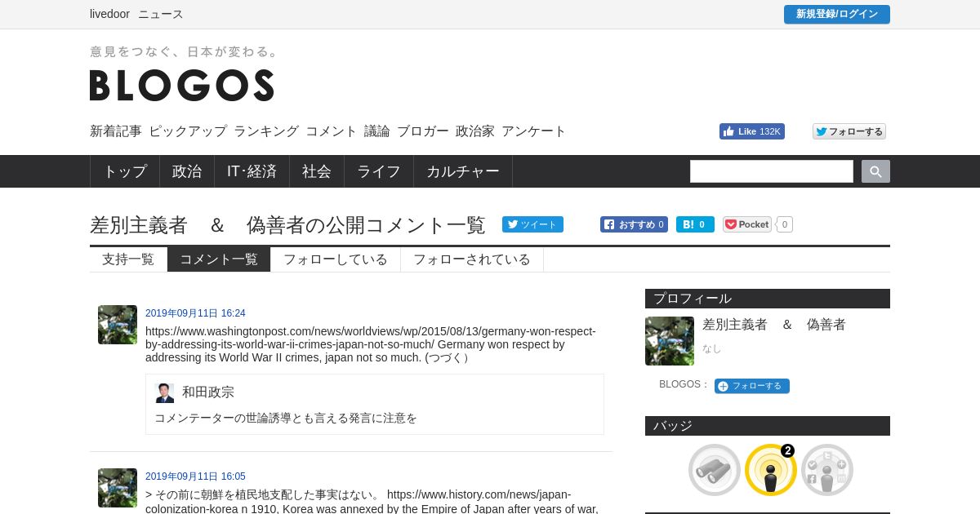The width and height of the screenshot is (980, 514).
Task: Click the BLOGOS logo
Action: 181,85
